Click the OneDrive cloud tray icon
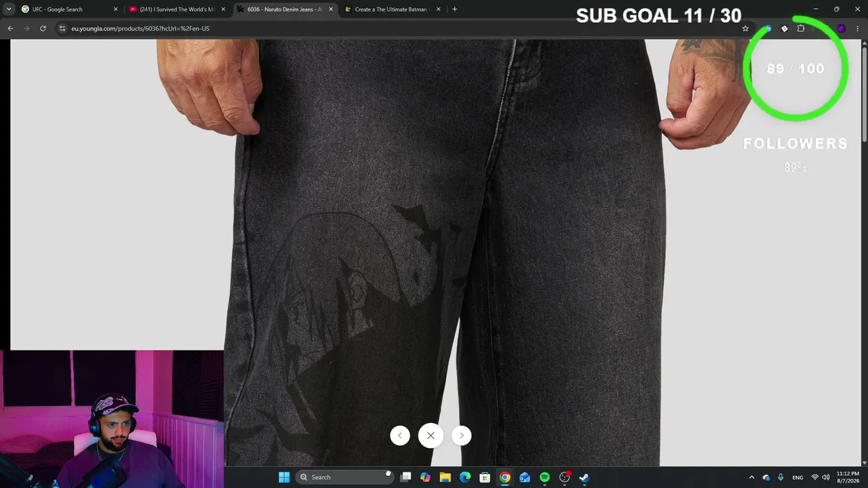Viewport: 868px width, 488px height. click(x=766, y=477)
